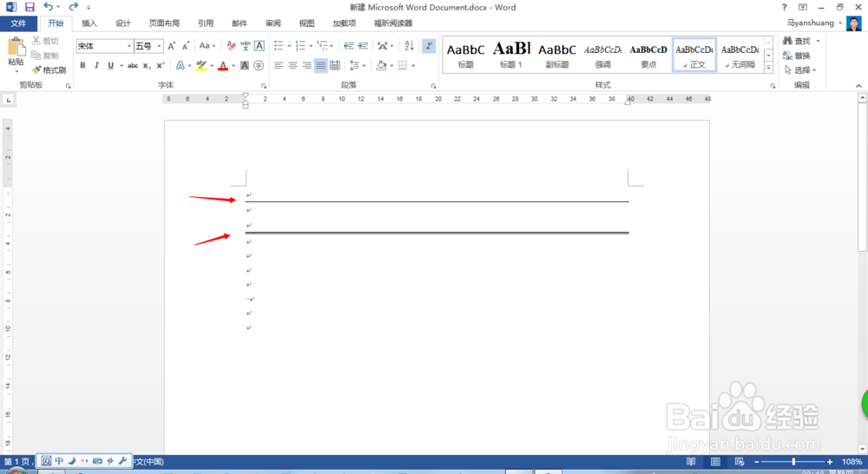The width and height of the screenshot is (868, 474).
Task: Switch to the 审阅 tab
Action: pyautogui.click(x=273, y=23)
